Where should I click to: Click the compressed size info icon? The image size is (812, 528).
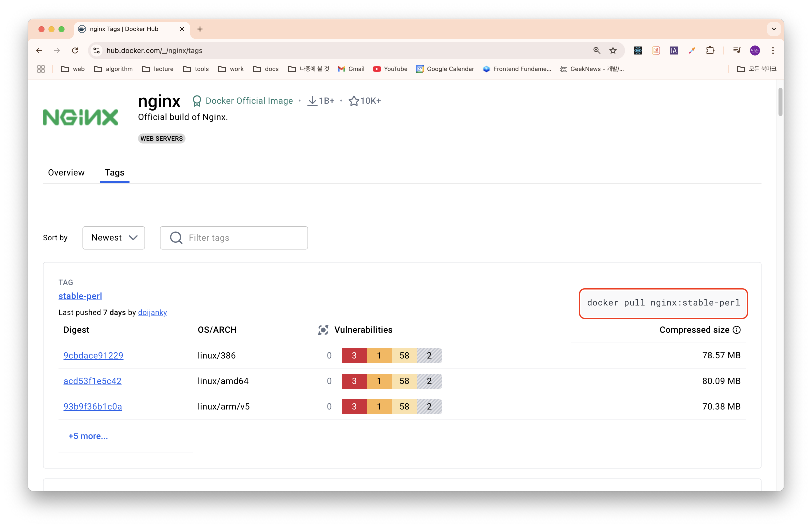[x=737, y=330]
